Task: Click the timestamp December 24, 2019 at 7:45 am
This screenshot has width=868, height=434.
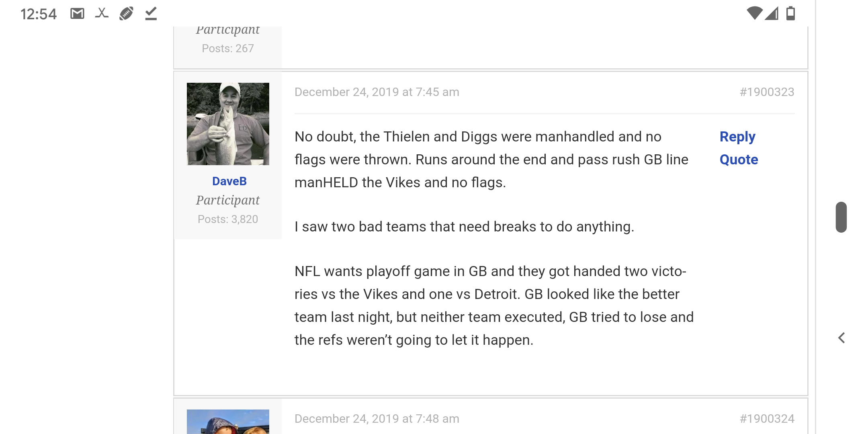Action: (377, 92)
